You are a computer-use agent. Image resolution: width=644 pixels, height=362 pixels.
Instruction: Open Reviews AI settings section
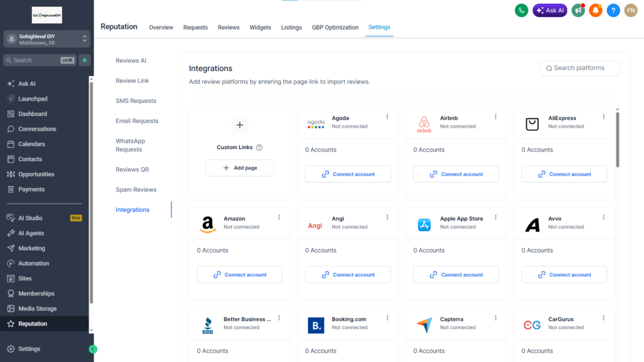131,61
